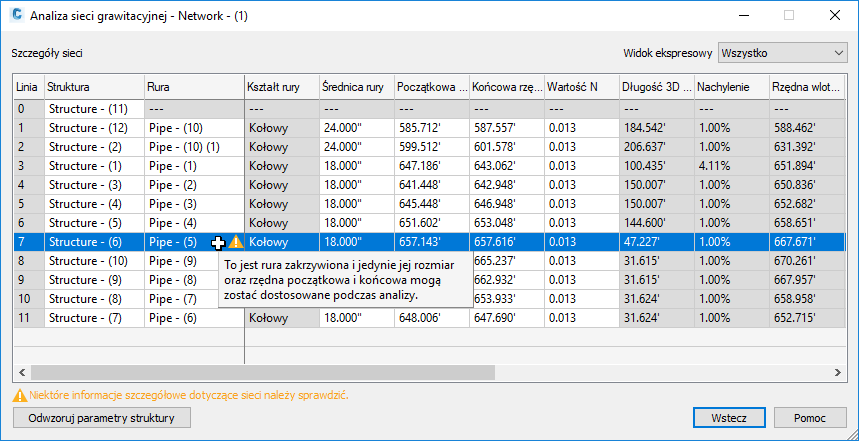859x441 pixels.
Task: Open the Widok ekspresowy dropdown
Action: coord(782,53)
